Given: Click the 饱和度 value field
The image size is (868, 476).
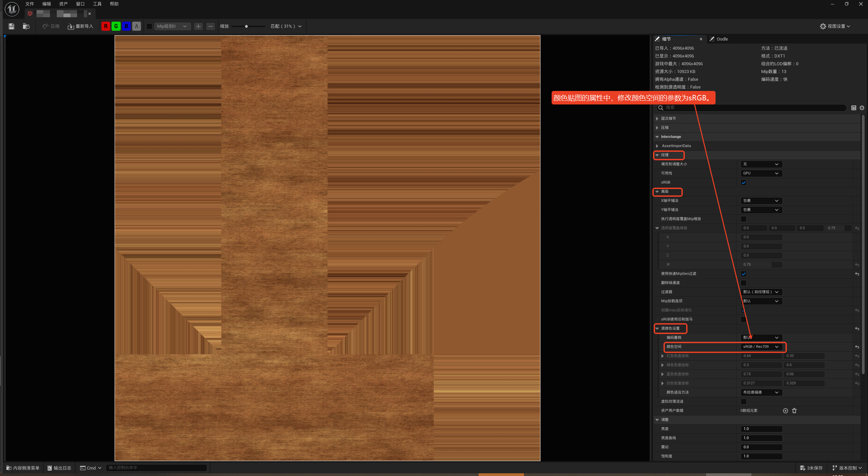Looking at the screenshot, I should pyautogui.click(x=761, y=456).
